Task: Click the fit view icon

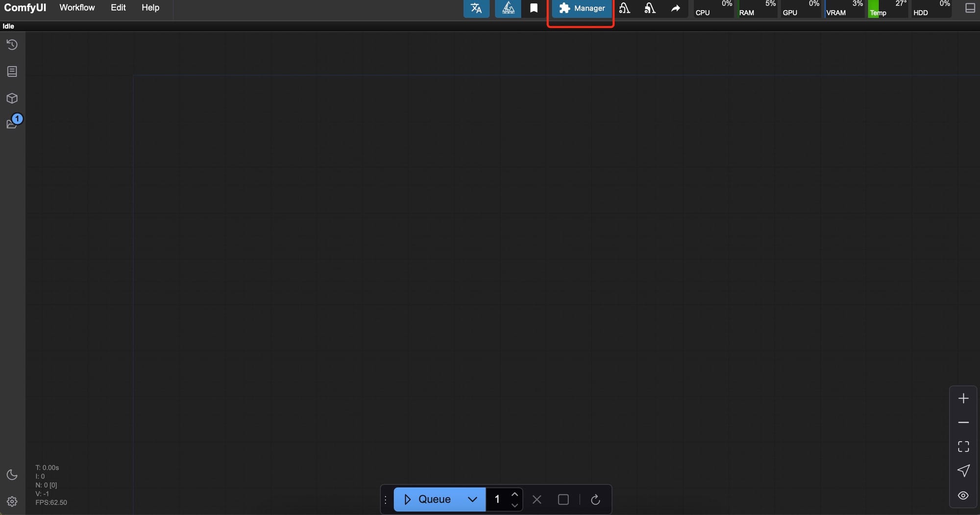Action: (x=963, y=446)
